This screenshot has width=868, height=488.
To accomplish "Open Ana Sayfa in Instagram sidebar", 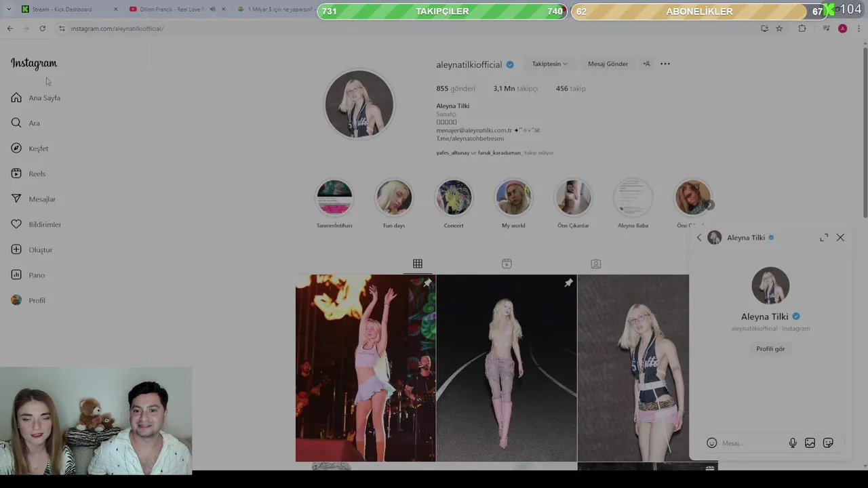I will pos(36,98).
